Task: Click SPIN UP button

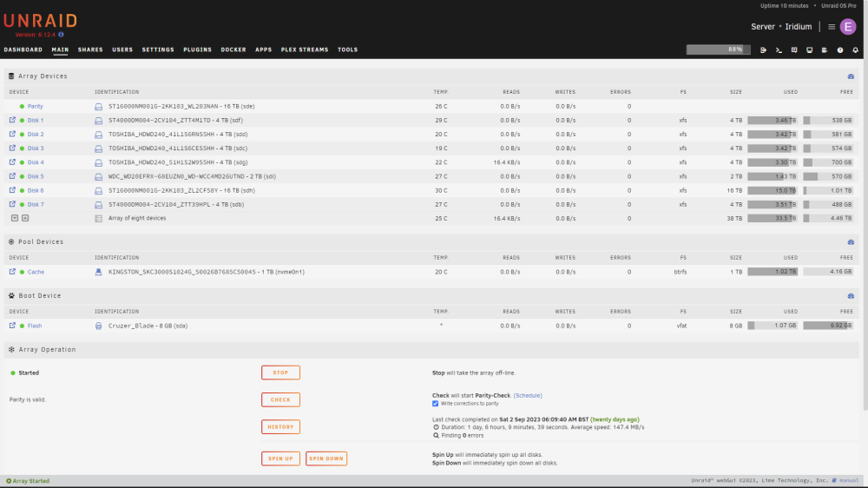Action: 280,458
